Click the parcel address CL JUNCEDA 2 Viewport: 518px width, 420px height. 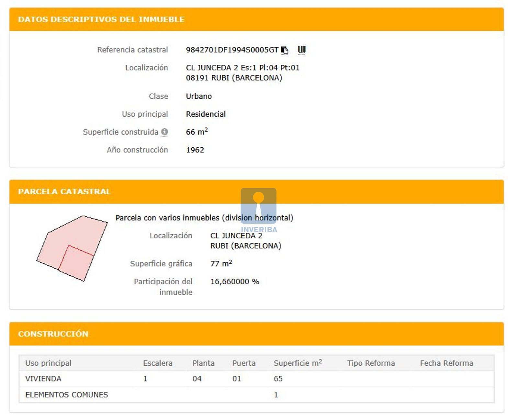(236, 235)
